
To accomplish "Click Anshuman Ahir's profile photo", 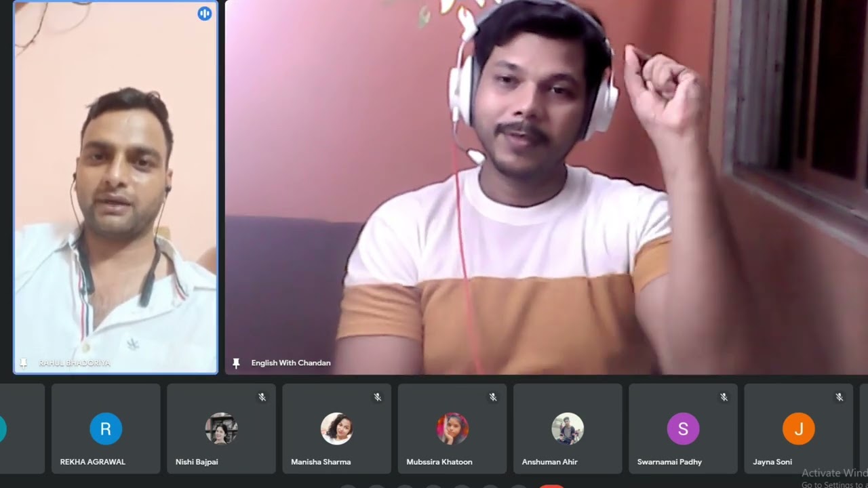I will pos(568,428).
